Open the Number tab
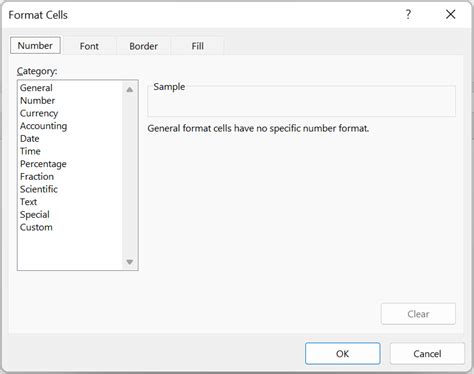 pos(35,45)
